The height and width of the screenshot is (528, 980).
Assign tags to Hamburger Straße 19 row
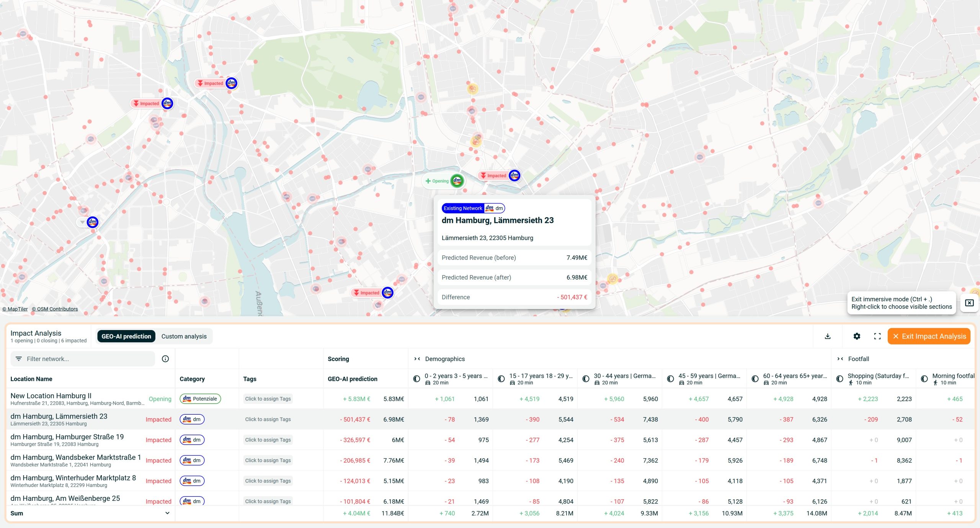pyautogui.click(x=268, y=440)
